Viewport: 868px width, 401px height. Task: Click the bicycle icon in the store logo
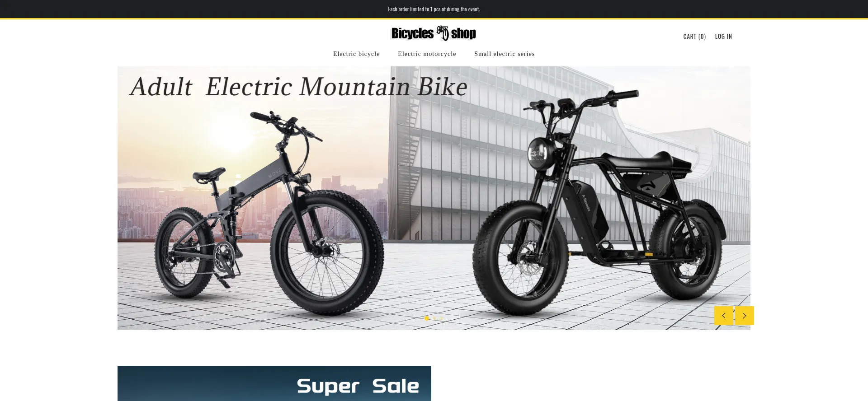point(443,33)
